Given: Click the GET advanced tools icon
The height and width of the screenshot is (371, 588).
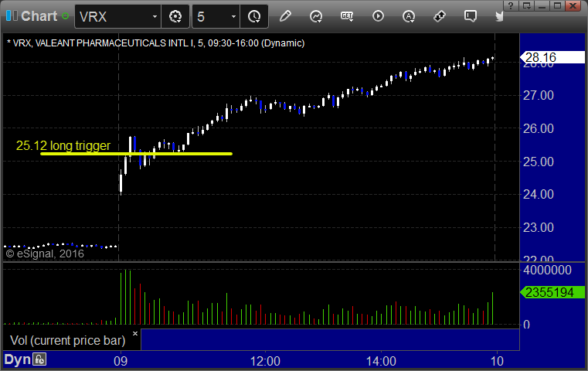Looking at the screenshot, I should click(x=347, y=16).
